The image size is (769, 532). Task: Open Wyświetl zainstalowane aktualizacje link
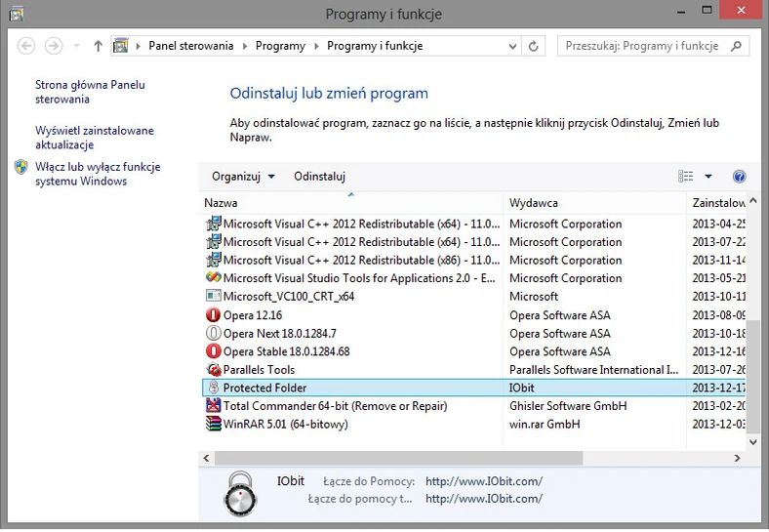pyautogui.click(x=94, y=138)
